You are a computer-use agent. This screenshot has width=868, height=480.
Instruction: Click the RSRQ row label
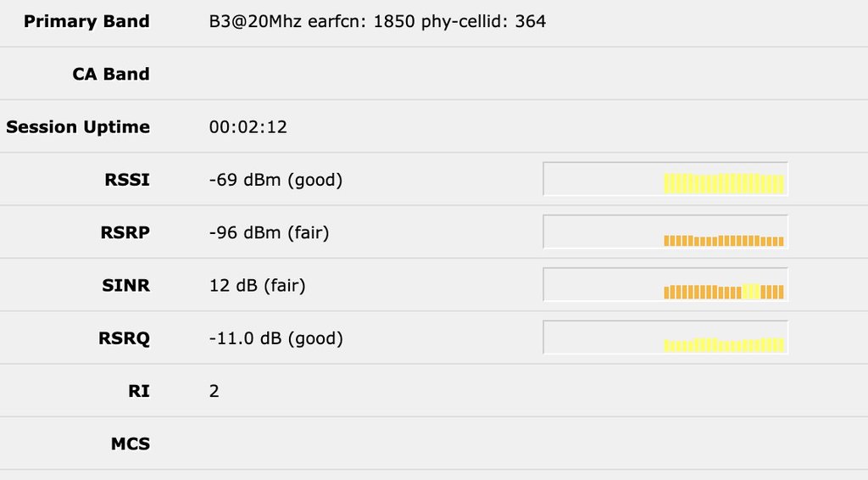click(124, 338)
